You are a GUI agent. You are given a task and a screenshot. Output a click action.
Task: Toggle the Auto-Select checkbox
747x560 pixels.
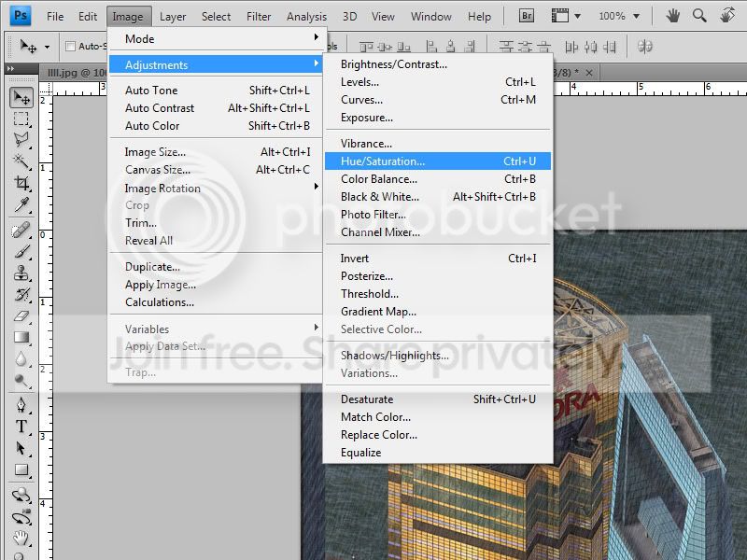[71, 46]
